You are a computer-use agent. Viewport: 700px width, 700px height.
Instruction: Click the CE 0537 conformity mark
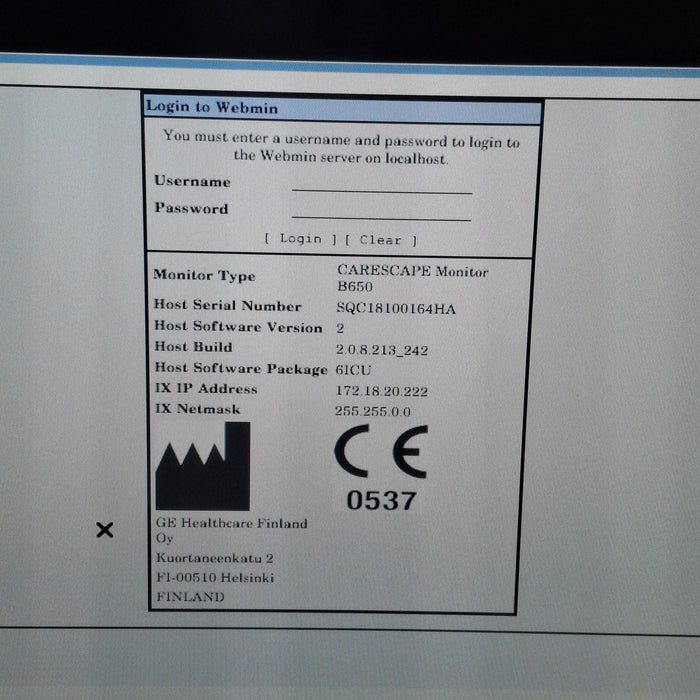coord(382,467)
